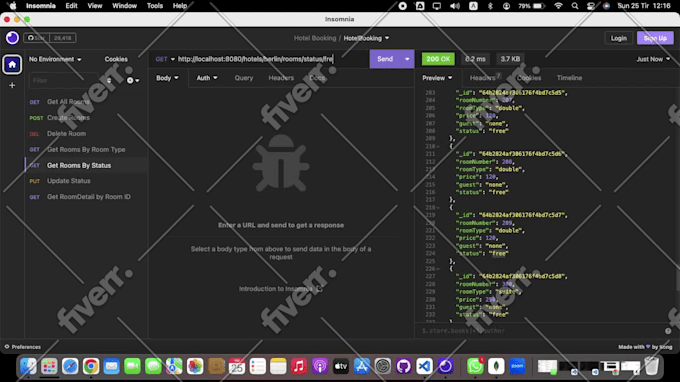Expand the Body type dropdown
This screenshot has width=680, height=382.
(x=167, y=78)
